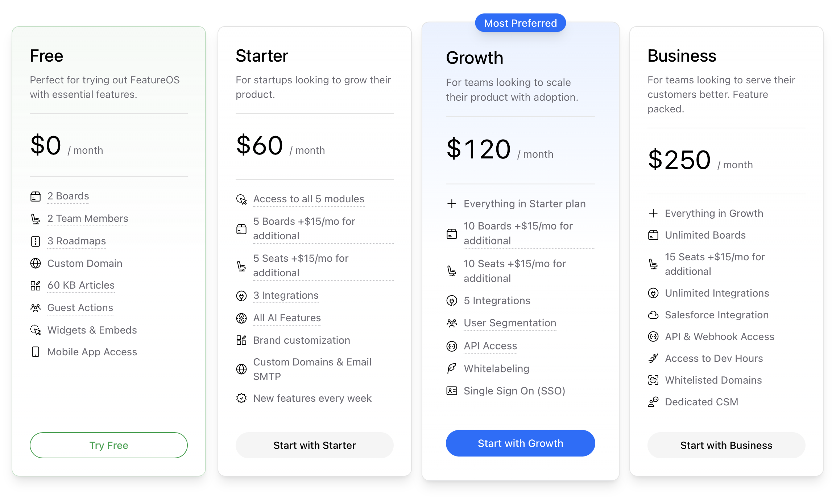Click the Custom Domain globe icon
The width and height of the screenshot is (832, 504).
point(36,264)
